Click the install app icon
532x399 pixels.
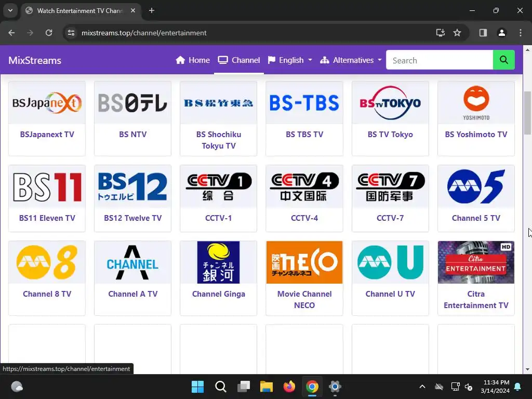(440, 33)
